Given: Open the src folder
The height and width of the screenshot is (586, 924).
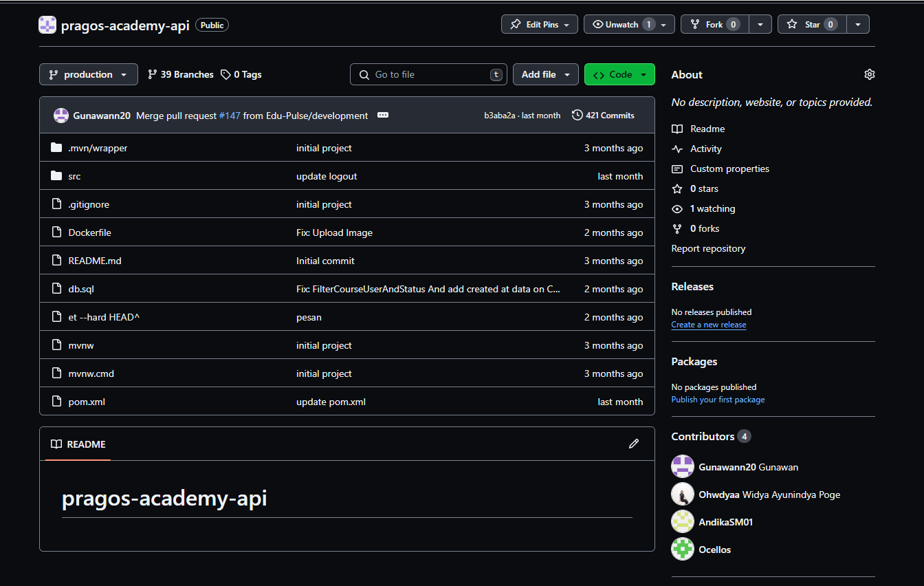Looking at the screenshot, I should pyautogui.click(x=74, y=176).
